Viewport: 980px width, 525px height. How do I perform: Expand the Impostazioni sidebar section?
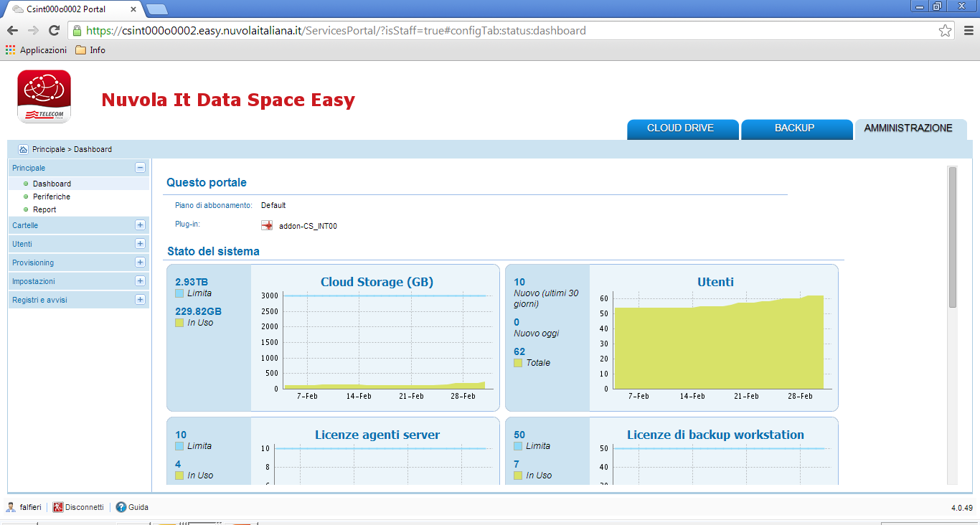coord(140,281)
